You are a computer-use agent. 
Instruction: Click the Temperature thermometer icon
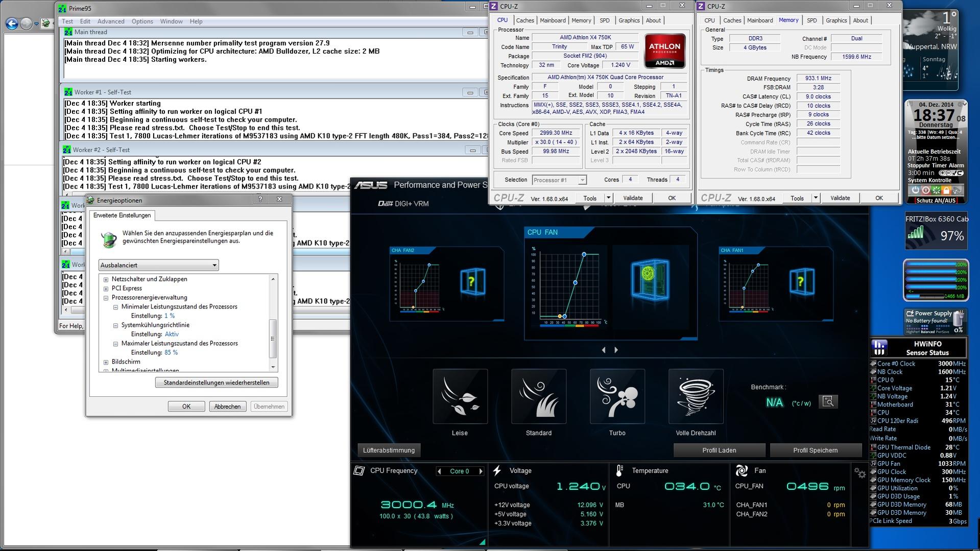click(x=619, y=470)
